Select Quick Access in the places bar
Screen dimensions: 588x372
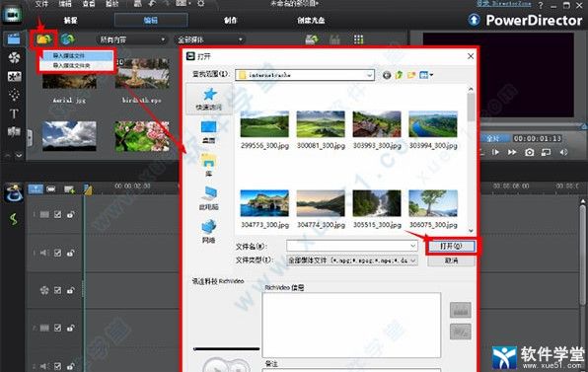point(209,99)
